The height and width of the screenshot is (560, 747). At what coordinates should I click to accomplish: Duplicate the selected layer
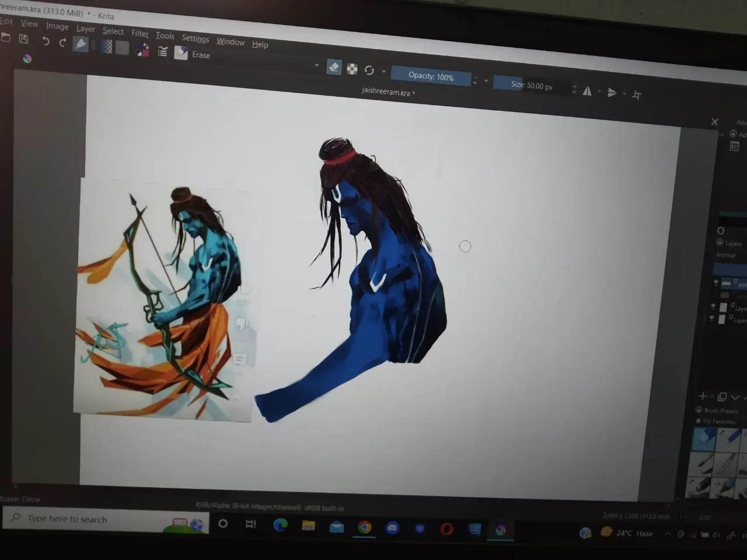pyautogui.click(x=722, y=397)
